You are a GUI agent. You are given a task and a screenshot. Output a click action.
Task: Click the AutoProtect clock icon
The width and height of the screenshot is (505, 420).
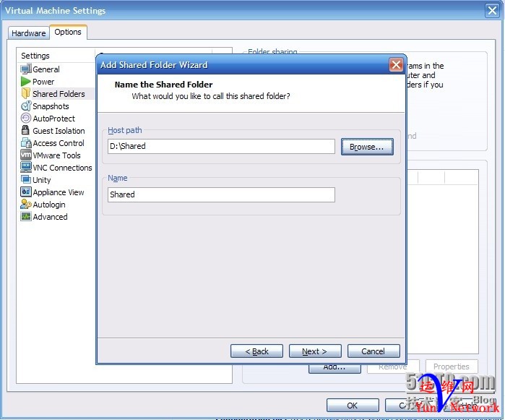[26, 119]
